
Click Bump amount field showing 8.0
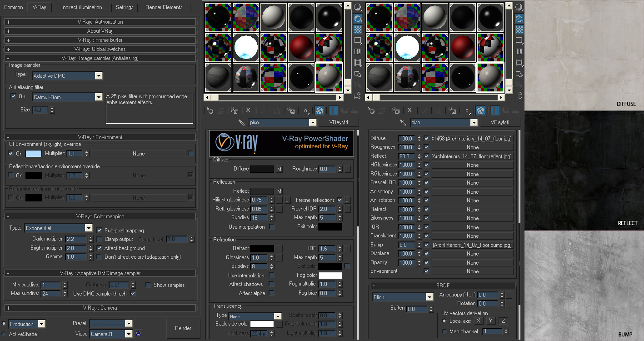[407, 245]
